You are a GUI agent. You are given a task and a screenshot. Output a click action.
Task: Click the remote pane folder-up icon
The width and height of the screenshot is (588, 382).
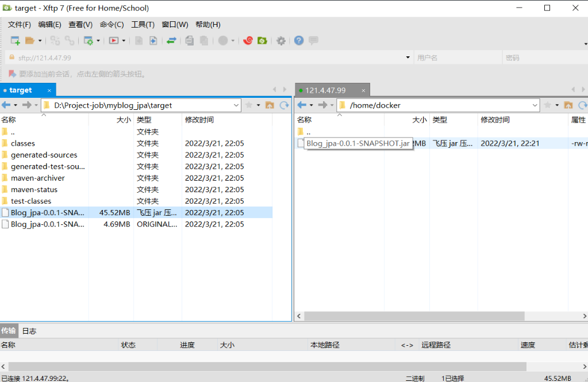pyautogui.click(x=568, y=105)
